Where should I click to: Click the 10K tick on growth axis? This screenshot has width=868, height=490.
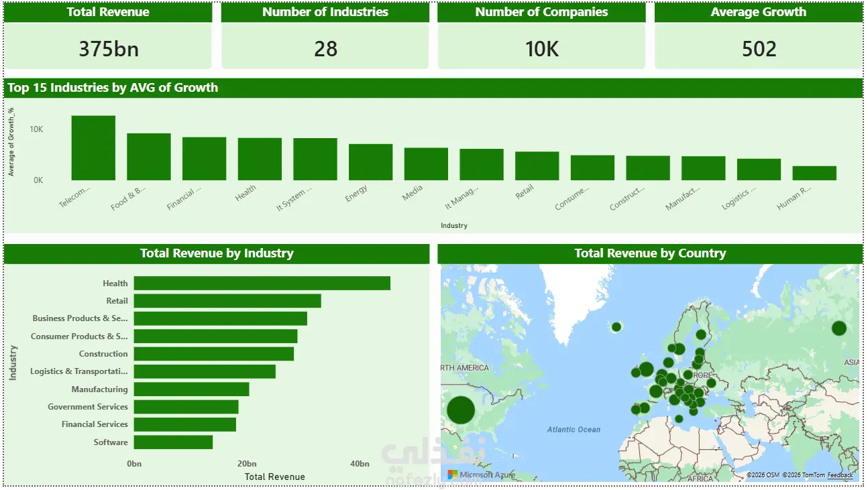(36, 129)
